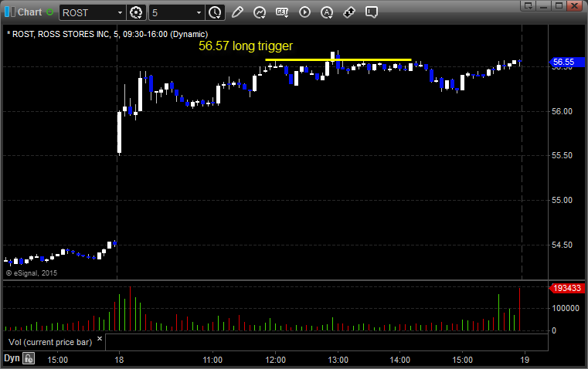
Task: Toggle the time scale lock icon
Action: pyautogui.click(x=29, y=358)
